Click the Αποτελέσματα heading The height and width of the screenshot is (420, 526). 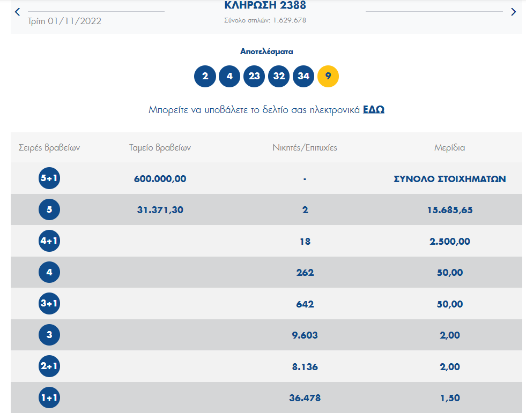coord(266,51)
